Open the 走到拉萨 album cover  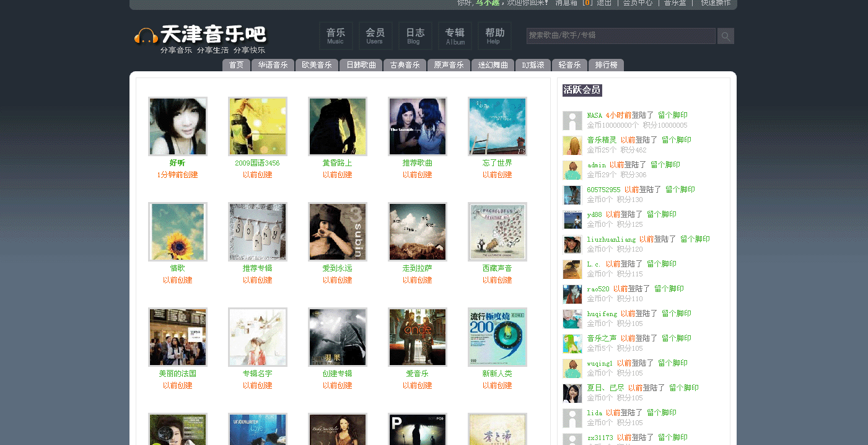coord(418,232)
